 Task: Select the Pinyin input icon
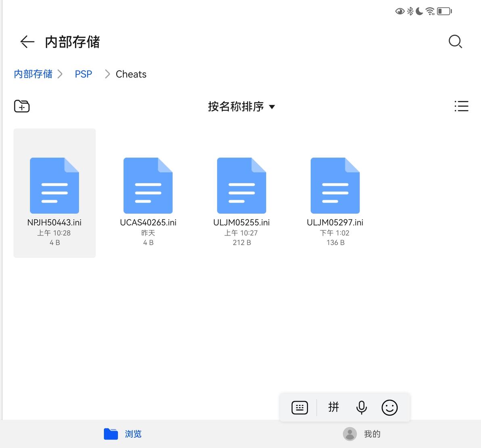coord(334,407)
